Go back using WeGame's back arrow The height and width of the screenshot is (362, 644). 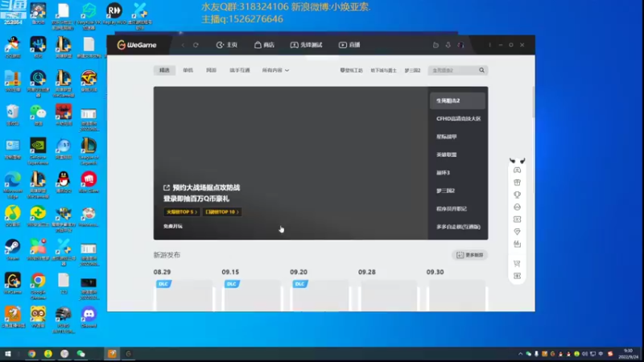click(x=184, y=45)
